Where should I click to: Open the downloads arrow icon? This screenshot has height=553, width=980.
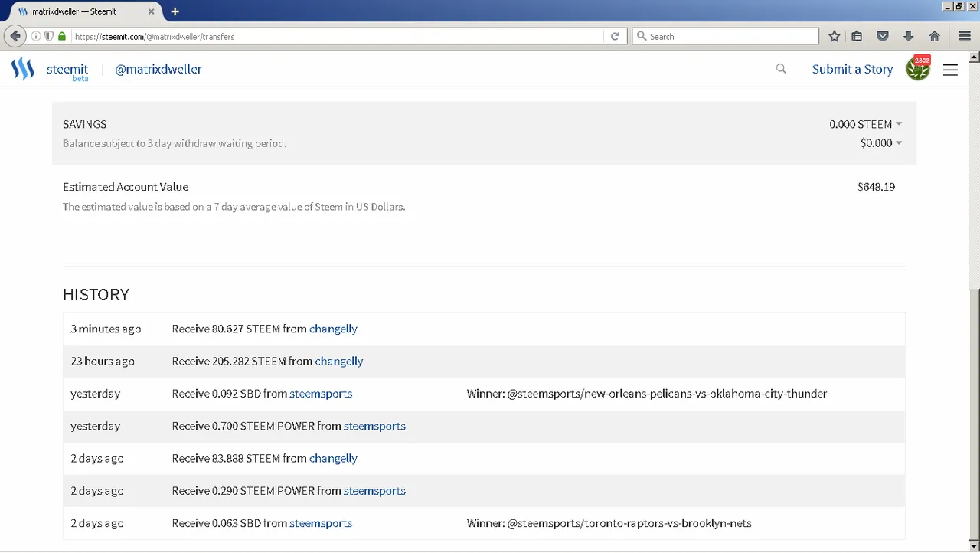(x=909, y=36)
